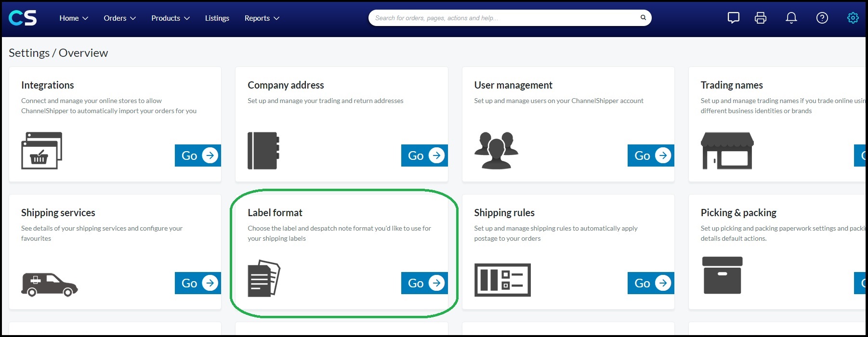Click Go button on Shipping rules card
This screenshot has width=868, height=337.
tap(651, 283)
